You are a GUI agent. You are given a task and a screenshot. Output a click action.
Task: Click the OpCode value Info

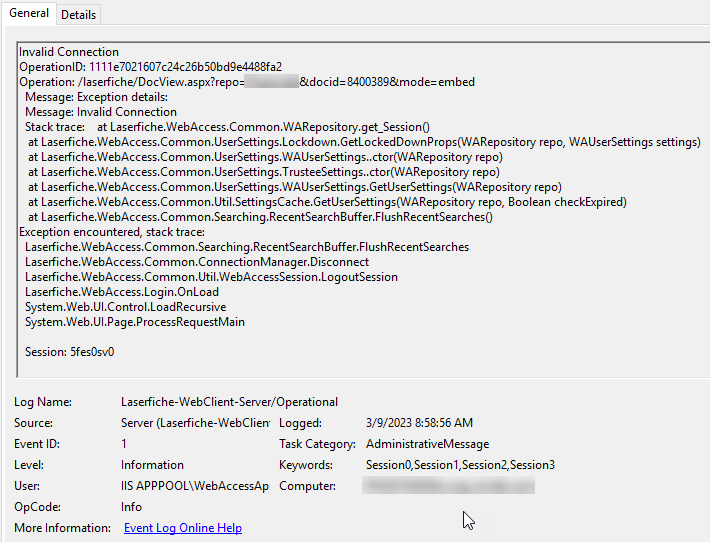click(x=131, y=507)
